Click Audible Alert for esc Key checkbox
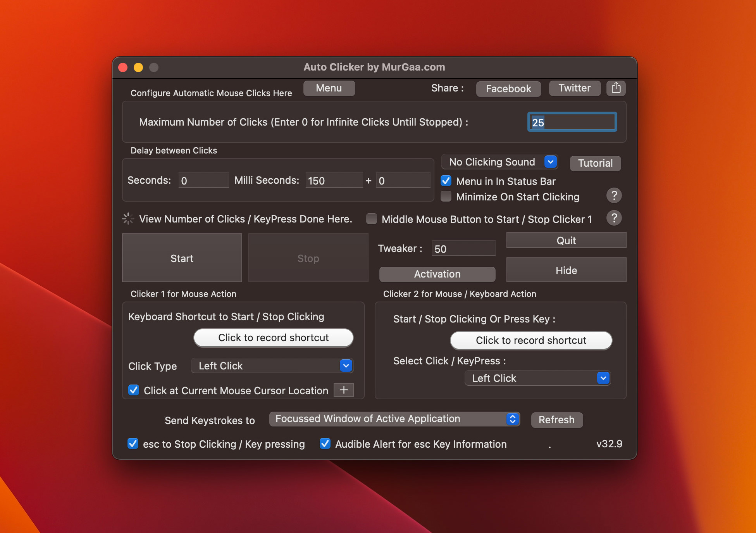Viewport: 756px width, 533px height. point(325,443)
